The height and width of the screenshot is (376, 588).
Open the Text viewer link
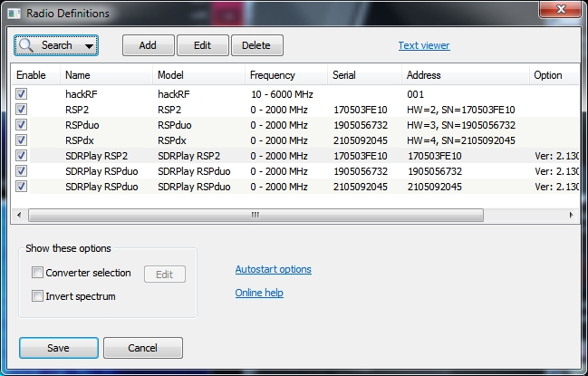pos(424,45)
